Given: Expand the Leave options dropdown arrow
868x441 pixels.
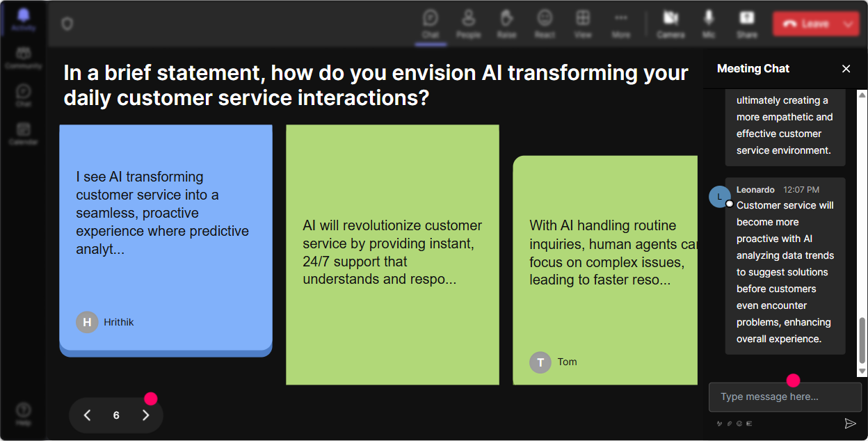Looking at the screenshot, I should click(849, 24).
